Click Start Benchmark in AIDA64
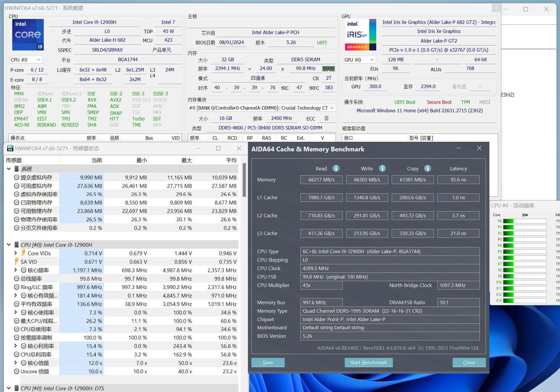560x392 pixels. (x=368, y=363)
